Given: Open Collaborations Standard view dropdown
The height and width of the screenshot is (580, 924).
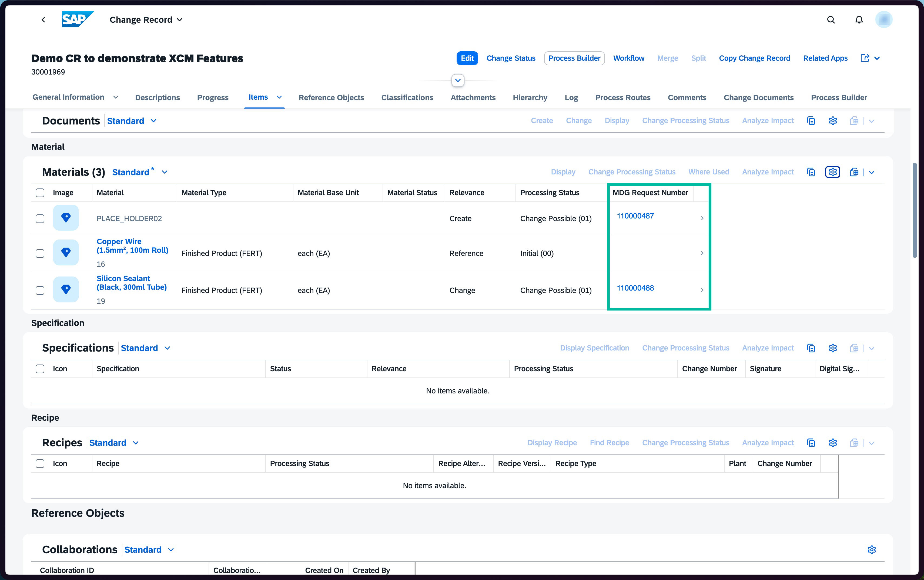Looking at the screenshot, I should tap(171, 550).
